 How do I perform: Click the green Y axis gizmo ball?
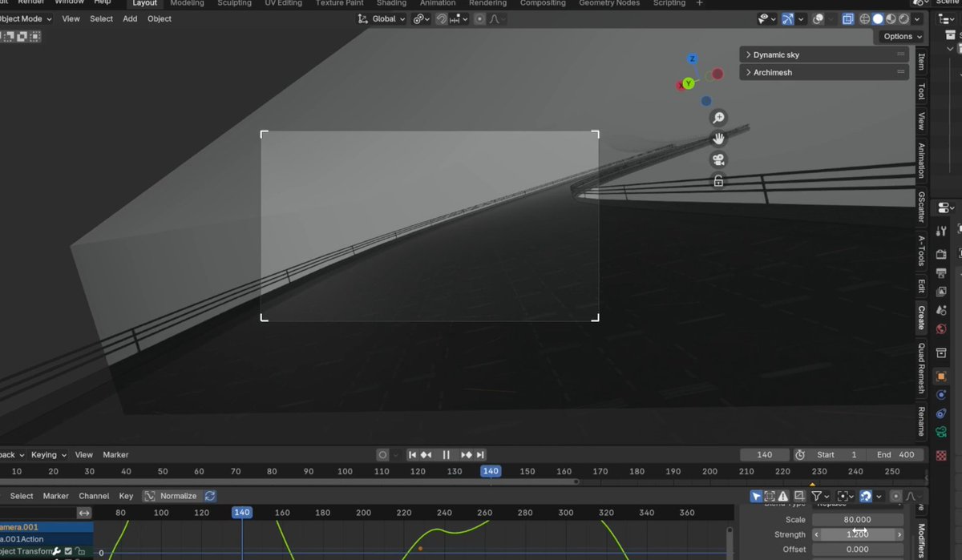(688, 83)
